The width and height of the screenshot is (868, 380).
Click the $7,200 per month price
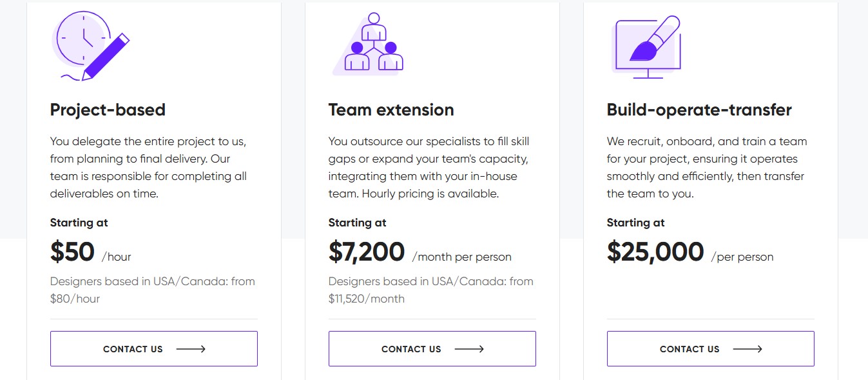tap(367, 252)
